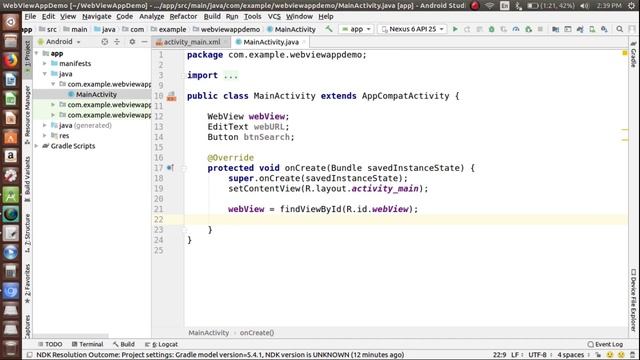Run the app with green play icon
This screenshot has width=640, height=360.
tap(455, 29)
